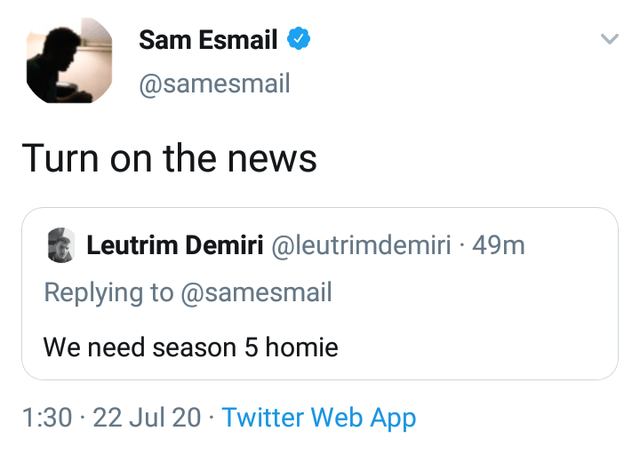Click the 1:30 time stamp
Image resolution: width=640 pixels, height=455 pixels.
click(x=47, y=417)
